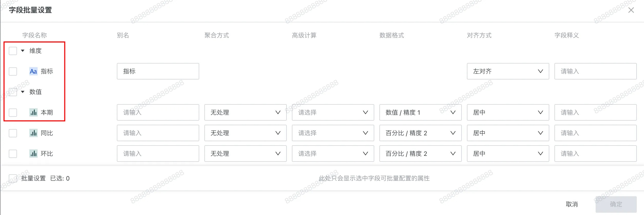The height and width of the screenshot is (215, 644).
Task: Click 字段释义 input in 本期 row
Action: (x=595, y=112)
